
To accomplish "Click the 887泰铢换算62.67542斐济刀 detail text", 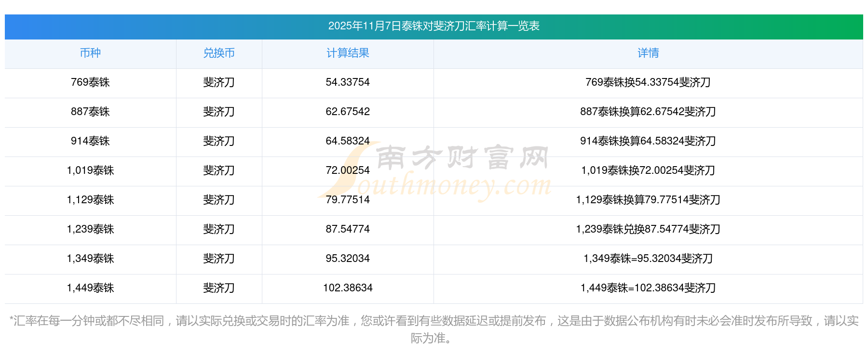I will click(x=648, y=112).
